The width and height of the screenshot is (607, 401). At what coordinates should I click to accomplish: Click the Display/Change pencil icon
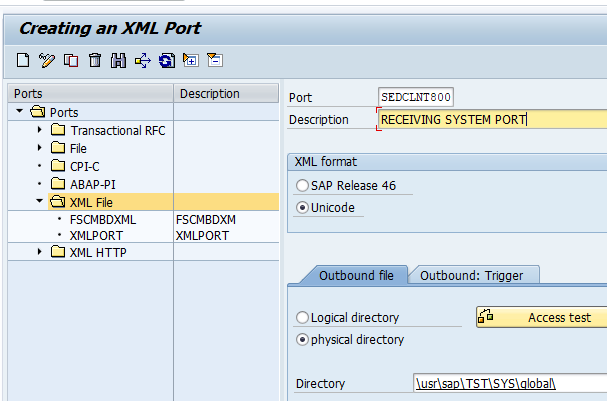pyautogui.click(x=46, y=61)
